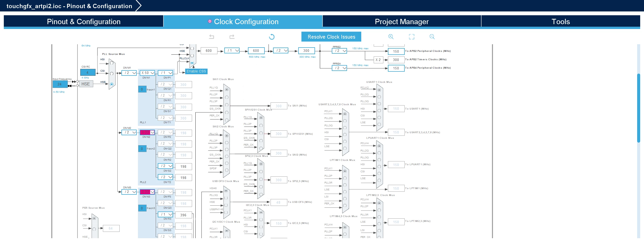Click the DIVR3 output value 396
The height and width of the screenshot is (242, 644).
(x=183, y=215)
